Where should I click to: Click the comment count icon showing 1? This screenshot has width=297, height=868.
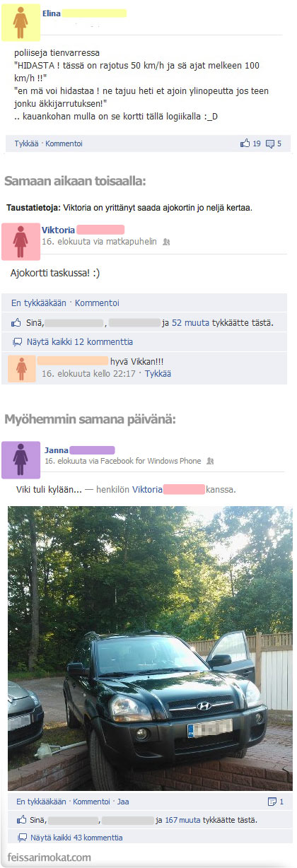272,802
